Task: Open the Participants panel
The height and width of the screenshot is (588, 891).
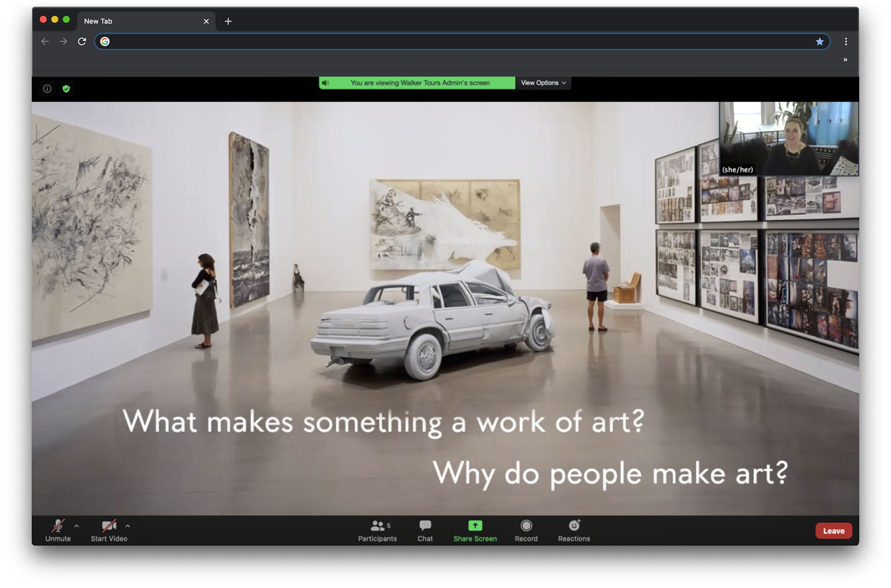Action: [377, 531]
